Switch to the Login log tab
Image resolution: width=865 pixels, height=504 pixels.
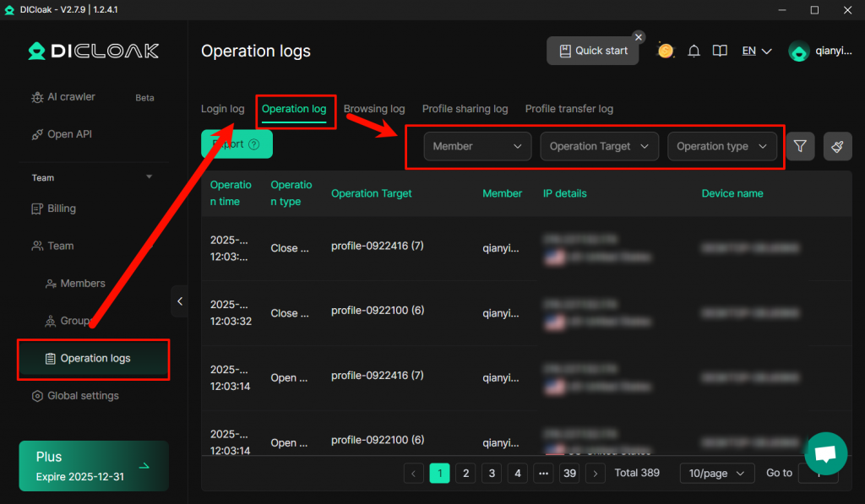pos(222,109)
